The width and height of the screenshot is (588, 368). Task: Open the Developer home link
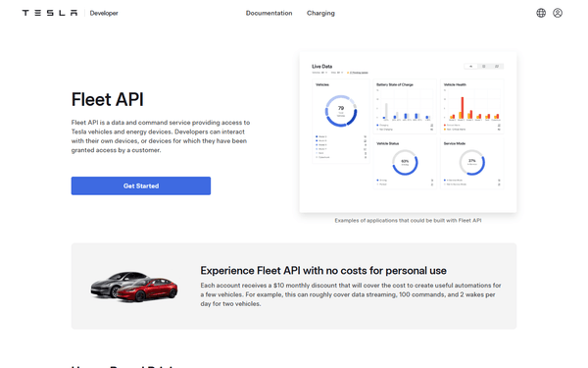coord(104,13)
